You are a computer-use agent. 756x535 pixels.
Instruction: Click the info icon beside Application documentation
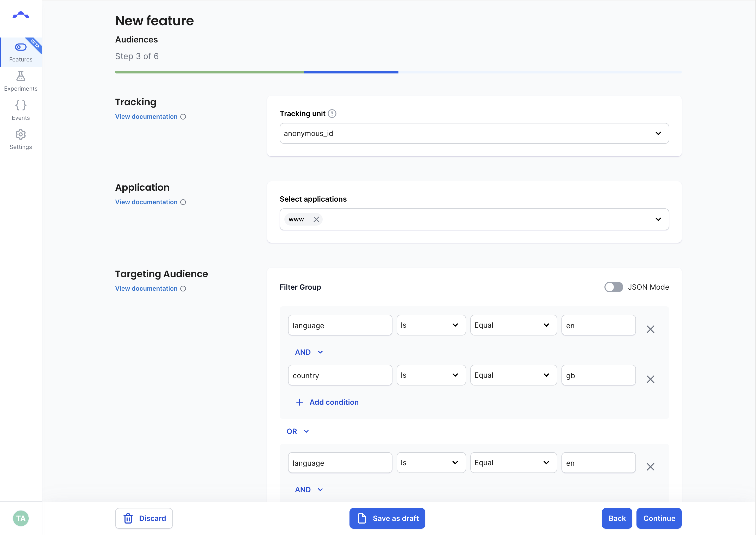click(x=183, y=202)
